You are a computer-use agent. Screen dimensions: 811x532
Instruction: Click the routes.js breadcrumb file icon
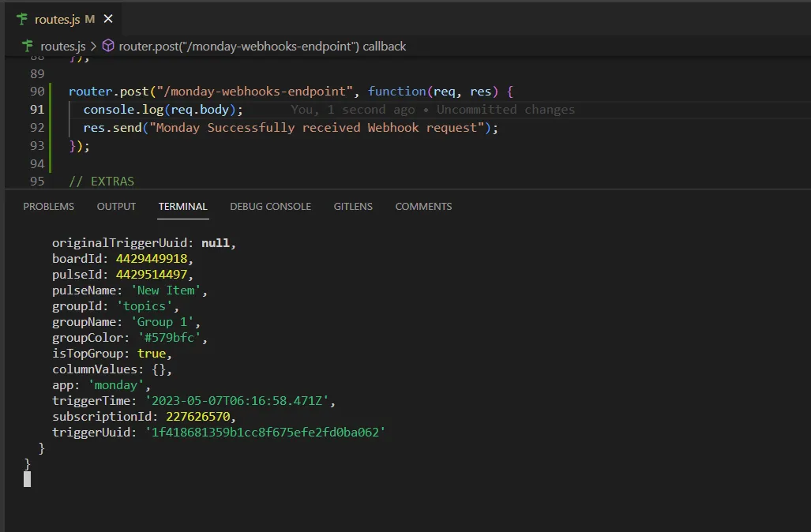click(x=28, y=46)
